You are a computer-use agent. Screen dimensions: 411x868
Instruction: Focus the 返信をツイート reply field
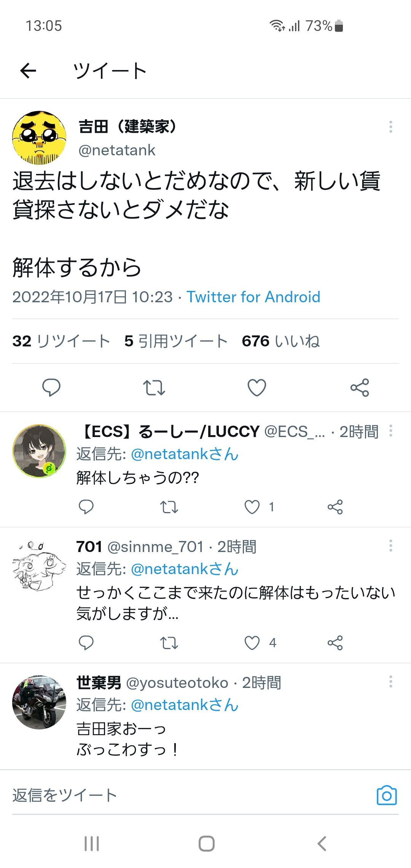click(190, 796)
